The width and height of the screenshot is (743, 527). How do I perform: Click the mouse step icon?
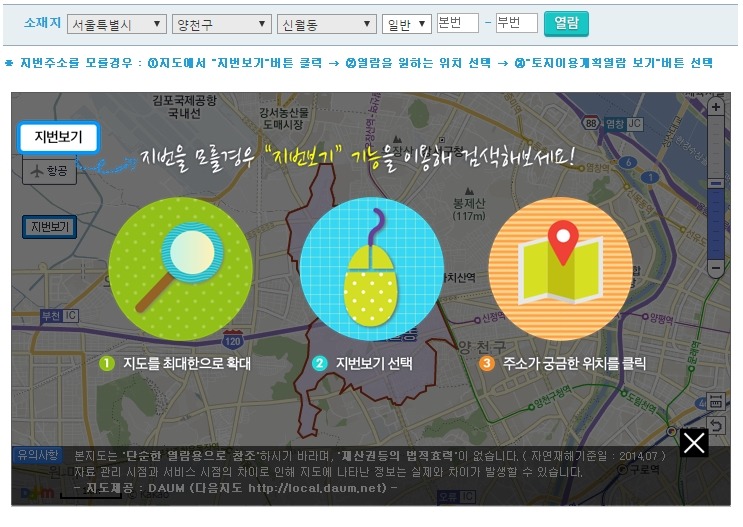coord(372,269)
